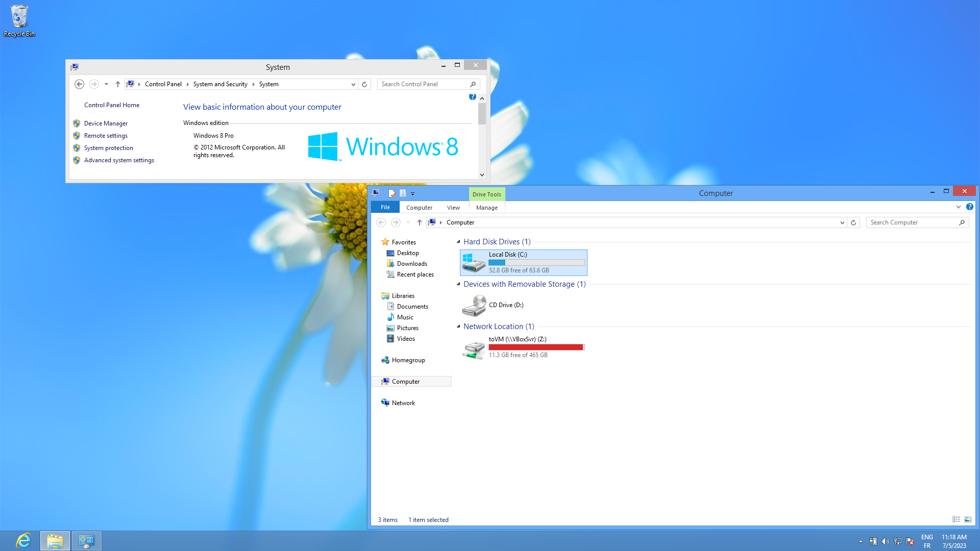Open the address bar dropdown in the Computer window

tap(842, 222)
